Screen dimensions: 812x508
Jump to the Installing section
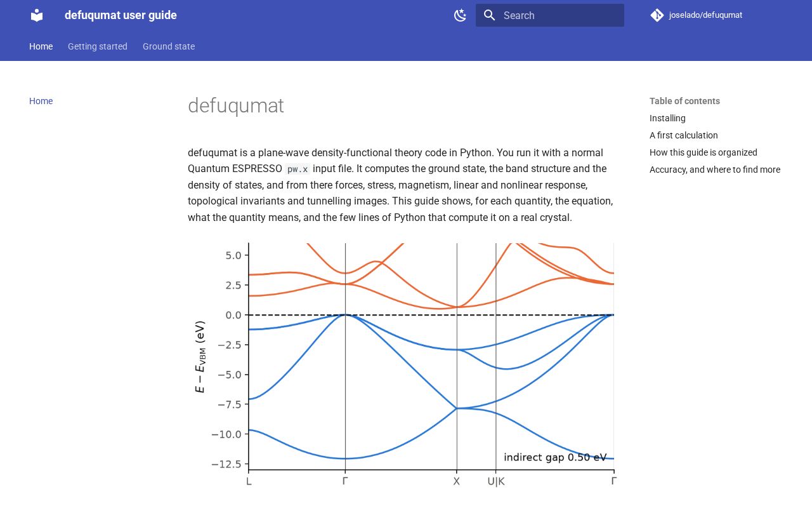click(x=667, y=118)
